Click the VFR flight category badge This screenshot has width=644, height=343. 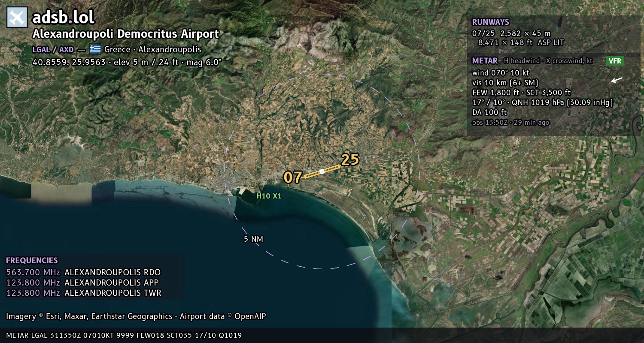coord(615,61)
